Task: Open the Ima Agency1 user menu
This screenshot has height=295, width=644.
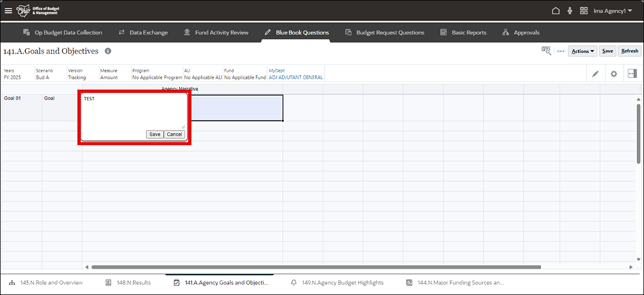Action: [613, 11]
